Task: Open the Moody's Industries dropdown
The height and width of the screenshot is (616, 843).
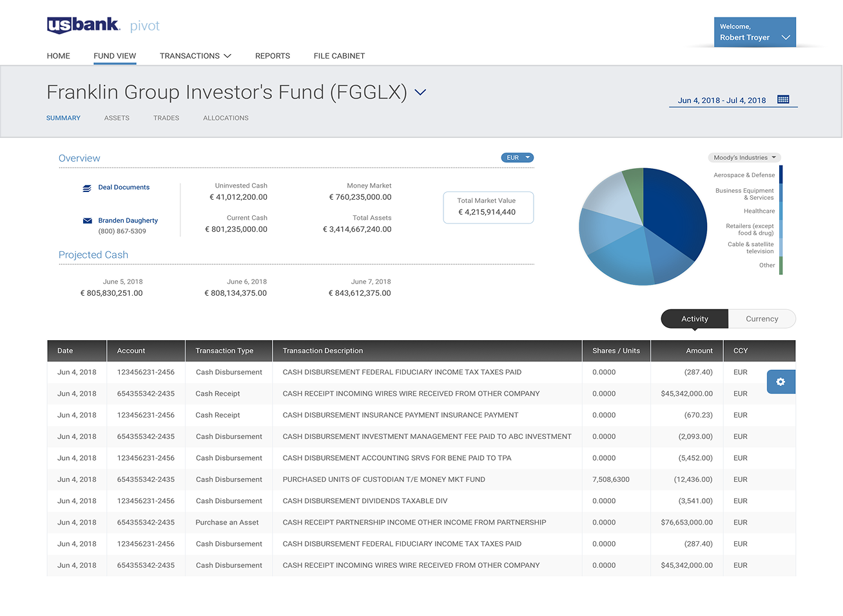Action: (x=744, y=158)
